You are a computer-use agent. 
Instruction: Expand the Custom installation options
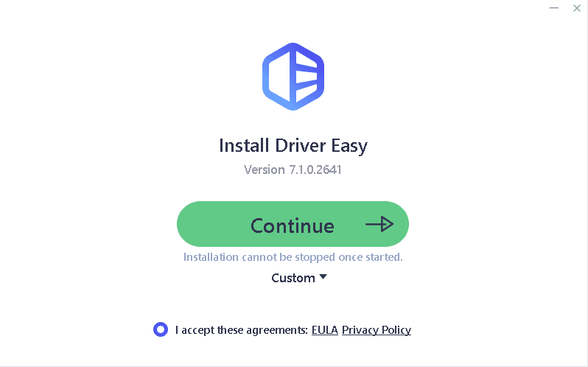coord(293,278)
